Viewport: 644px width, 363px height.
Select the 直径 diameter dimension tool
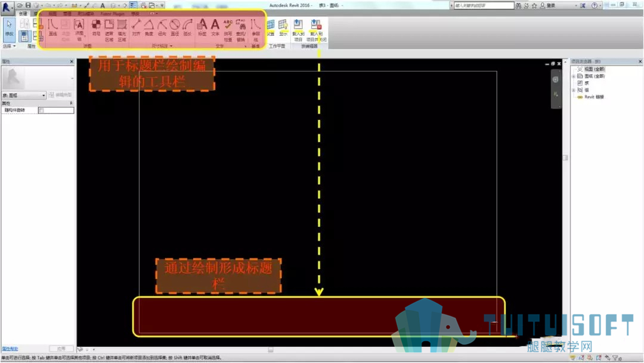pos(175,28)
